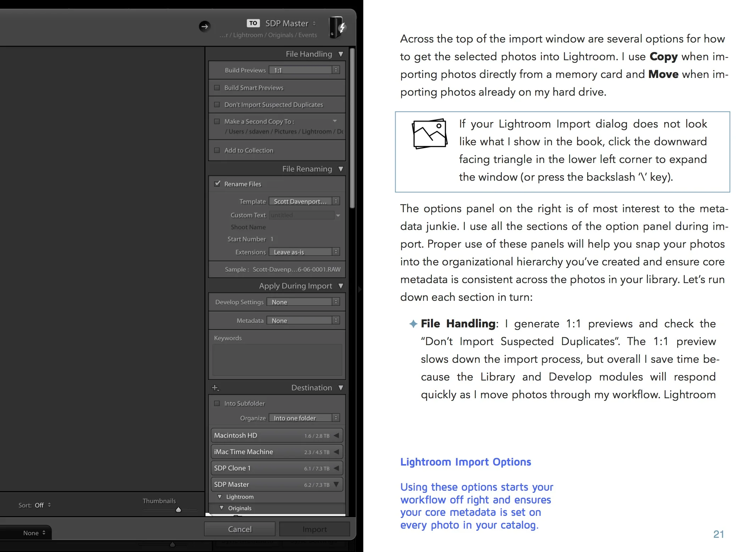This screenshot has width=756, height=552.
Task: Click the bold word Move in the paragraph
Action: (663, 74)
